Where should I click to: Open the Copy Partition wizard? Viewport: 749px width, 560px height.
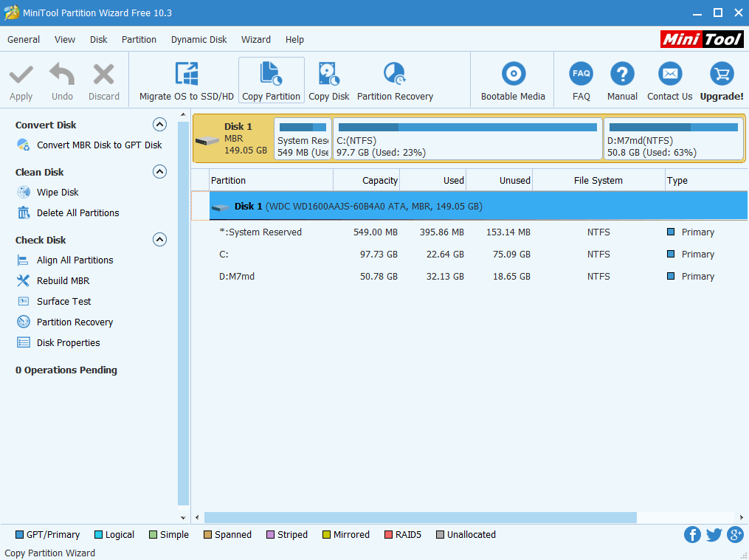point(271,79)
